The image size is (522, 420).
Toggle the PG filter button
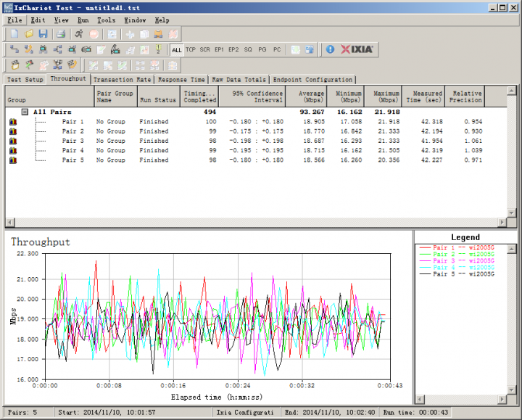262,49
